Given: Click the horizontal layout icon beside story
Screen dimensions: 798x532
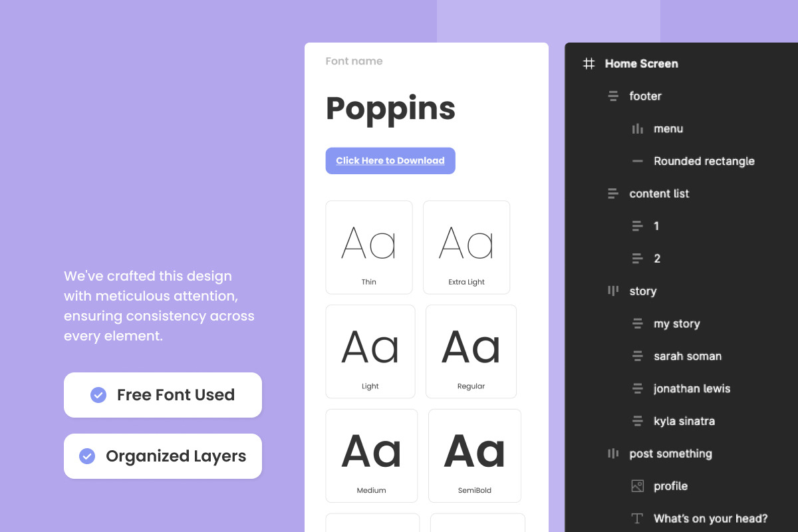Looking at the screenshot, I should (x=613, y=291).
